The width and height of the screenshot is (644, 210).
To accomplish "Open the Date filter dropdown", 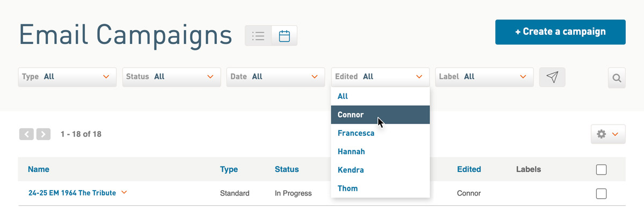I will click(275, 77).
